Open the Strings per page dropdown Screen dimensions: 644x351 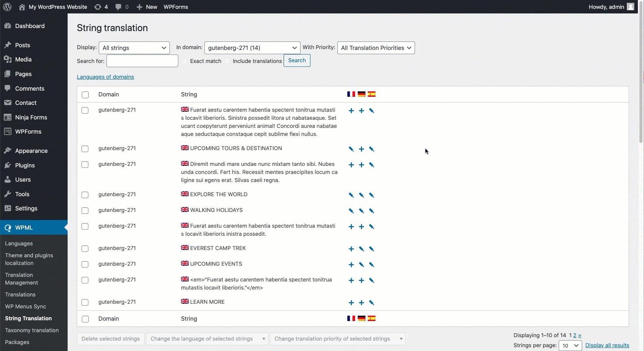point(570,346)
